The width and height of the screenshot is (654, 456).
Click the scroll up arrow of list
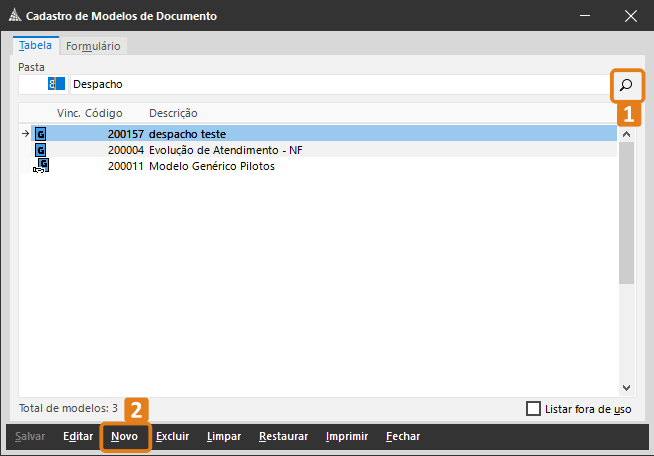pos(626,134)
